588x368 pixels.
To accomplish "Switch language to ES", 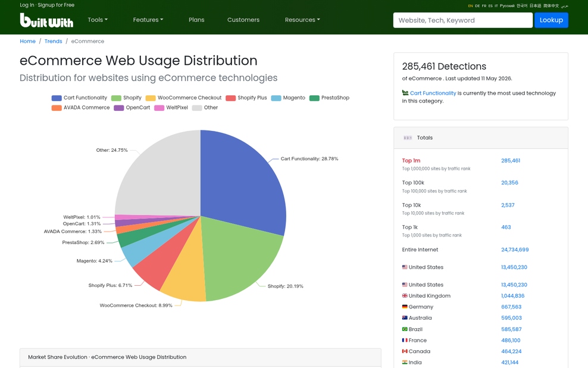I will tap(490, 6).
